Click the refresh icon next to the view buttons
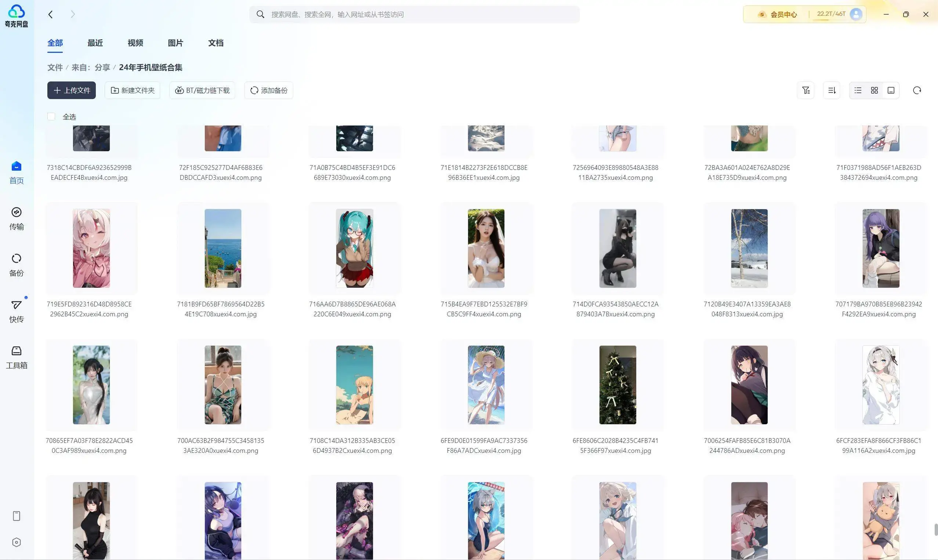 pyautogui.click(x=917, y=90)
